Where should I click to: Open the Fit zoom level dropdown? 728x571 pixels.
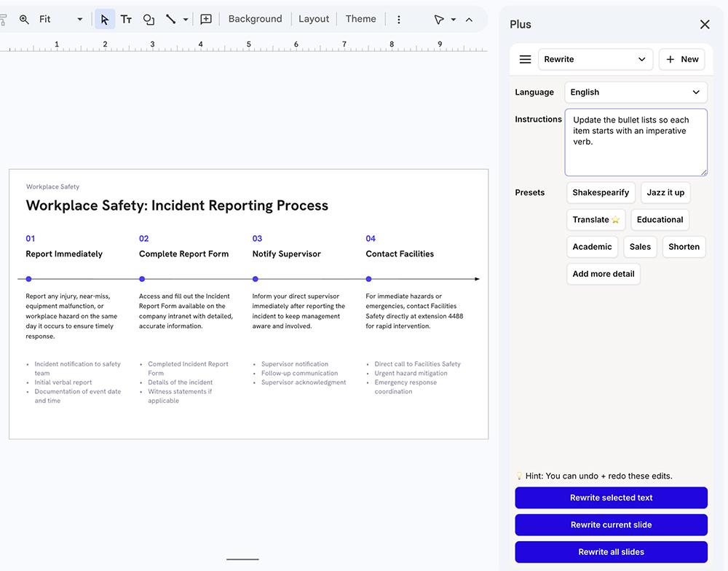point(60,19)
